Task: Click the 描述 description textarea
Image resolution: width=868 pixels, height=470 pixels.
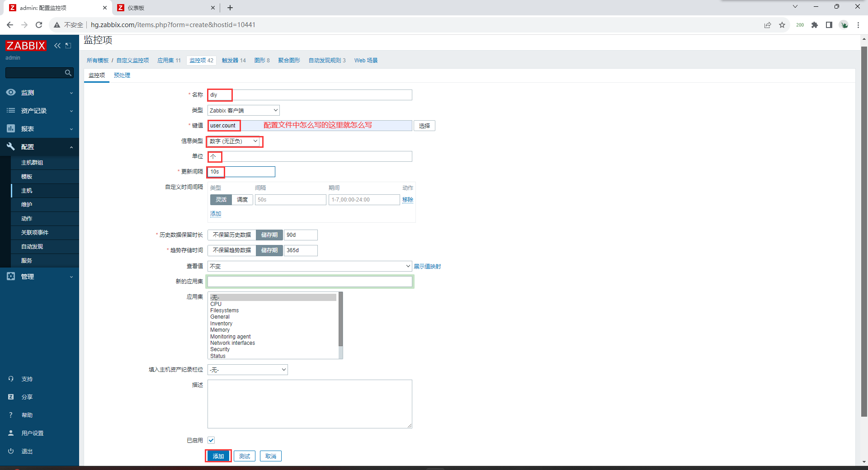Action: 310,404
